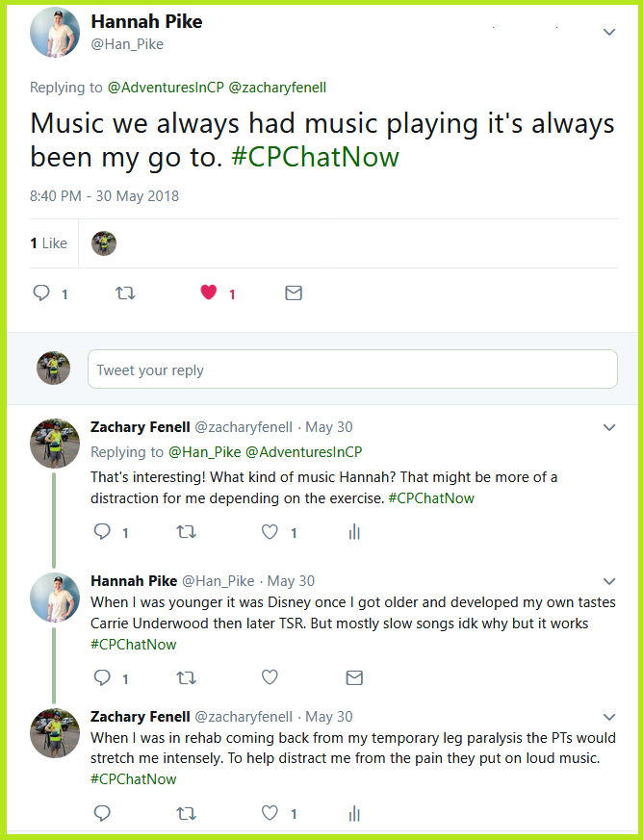Open the 1 Like count
643x840 pixels.
point(48,243)
